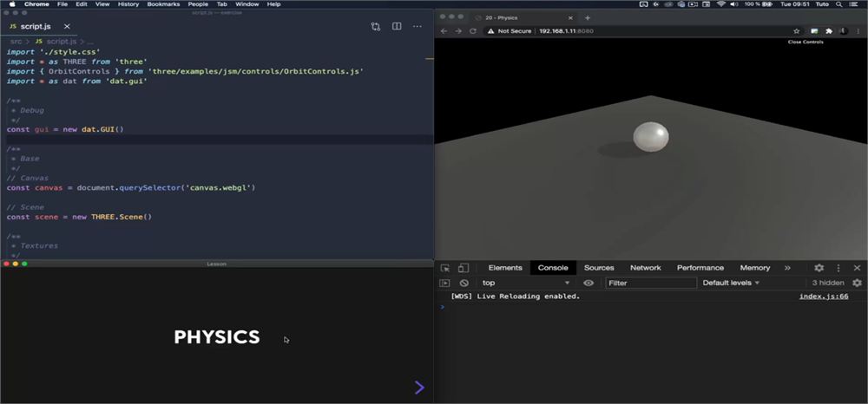Click the Wi-Fi status icon
Image resolution: width=868 pixels, height=404 pixels.
pos(720,3)
